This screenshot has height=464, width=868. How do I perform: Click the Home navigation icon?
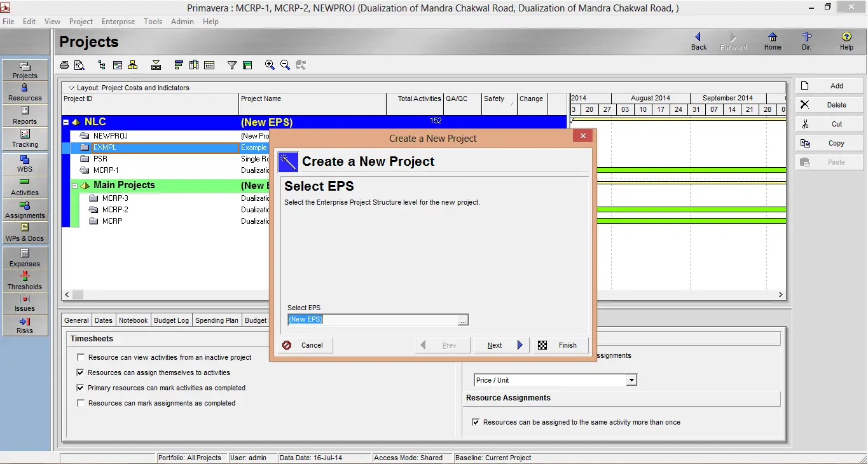point(773,42)
